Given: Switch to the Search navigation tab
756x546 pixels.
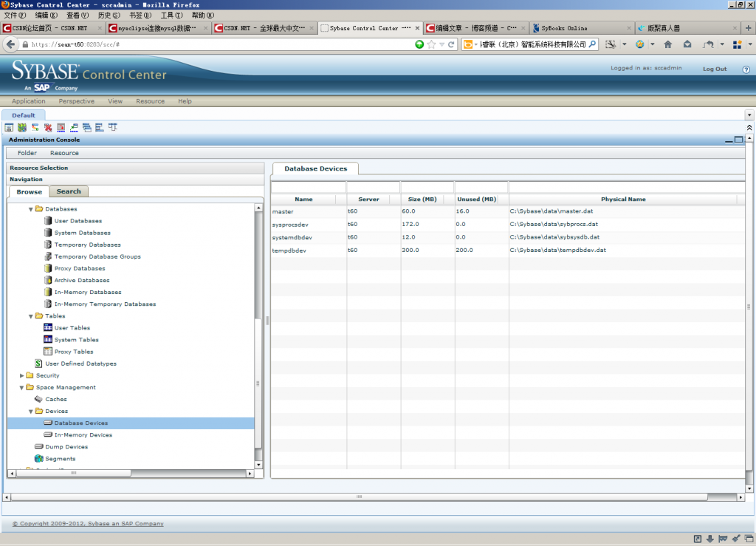Looking at the screenshot, I should tap(69, 191).
